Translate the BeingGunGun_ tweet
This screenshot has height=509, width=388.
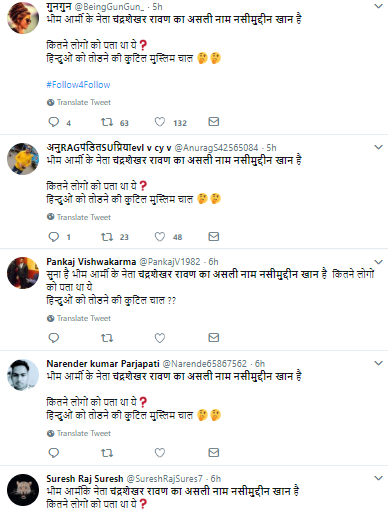79,102
